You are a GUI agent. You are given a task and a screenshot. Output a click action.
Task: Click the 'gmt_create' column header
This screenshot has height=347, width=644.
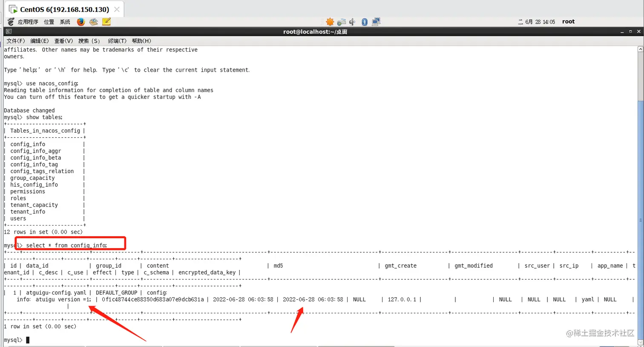tap(400, 266)
